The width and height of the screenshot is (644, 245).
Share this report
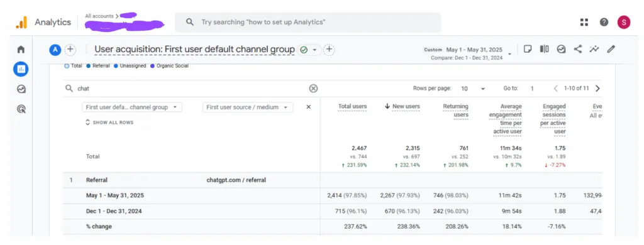click(578, 49)
